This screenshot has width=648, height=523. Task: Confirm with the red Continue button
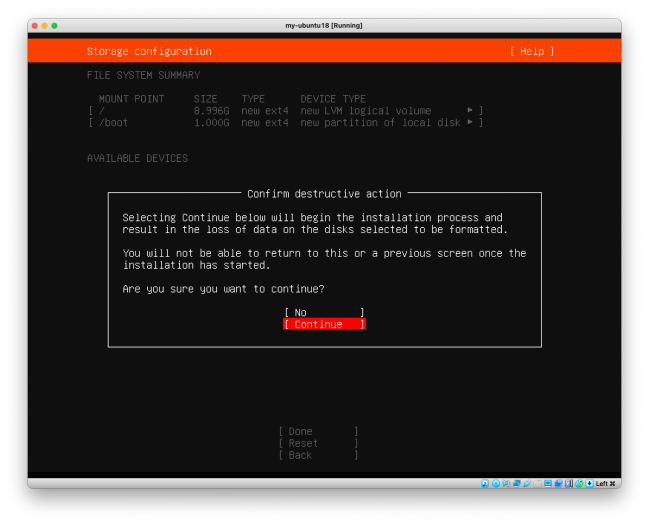pos(324,324)
